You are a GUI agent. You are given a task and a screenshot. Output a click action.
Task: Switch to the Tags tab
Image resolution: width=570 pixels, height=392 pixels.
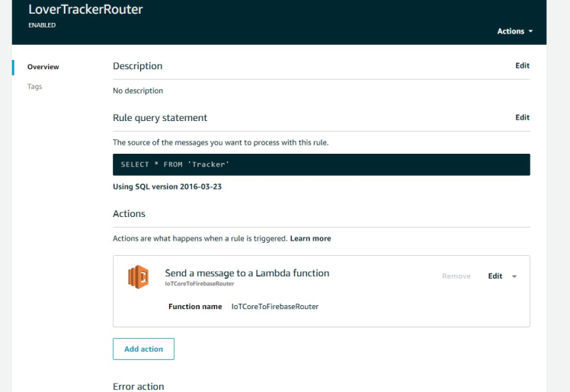[34, 86]
